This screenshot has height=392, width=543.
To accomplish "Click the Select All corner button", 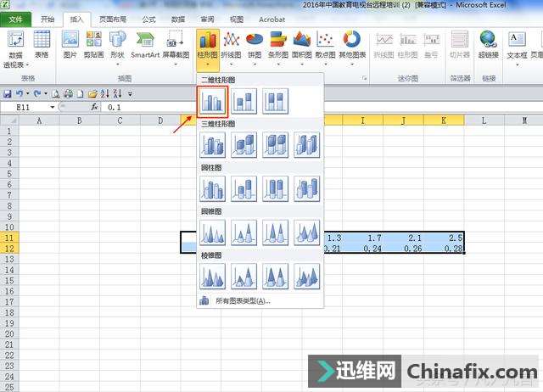I will click(9, 120).
